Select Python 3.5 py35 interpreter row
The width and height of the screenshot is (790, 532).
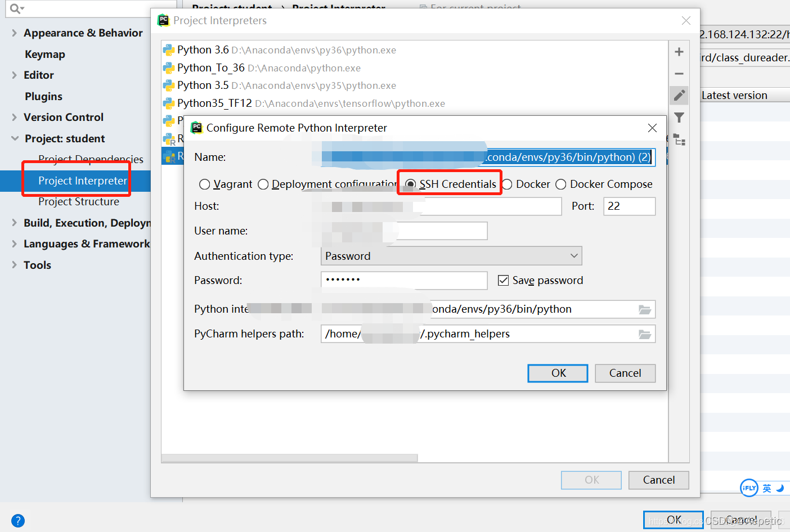coord(414,85)
